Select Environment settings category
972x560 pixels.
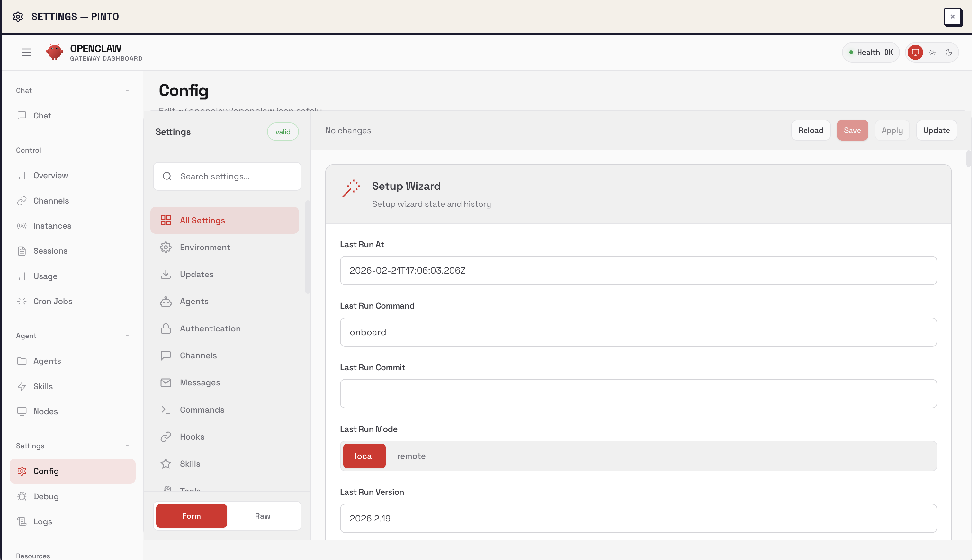(205, 247)
